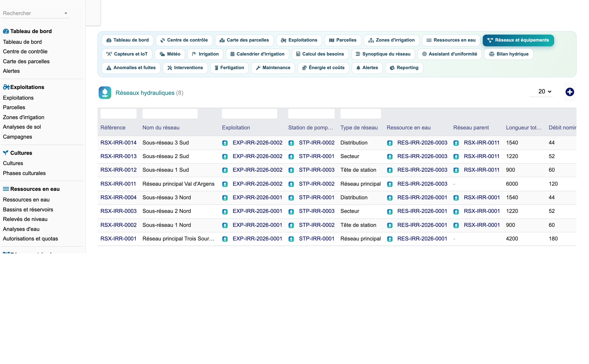This screenshot has width=589, height=364.
Task: Click exploitation icon in RSX-IRR-0014 row
Action: click(x=225, y=143)
